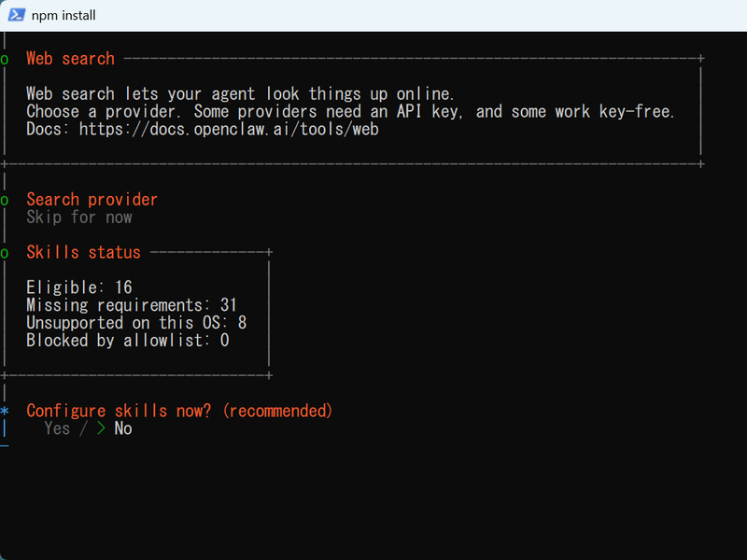Click the 'Blocked by allowlist: 0' line
The image size is (747, 560).
[128, 340]
